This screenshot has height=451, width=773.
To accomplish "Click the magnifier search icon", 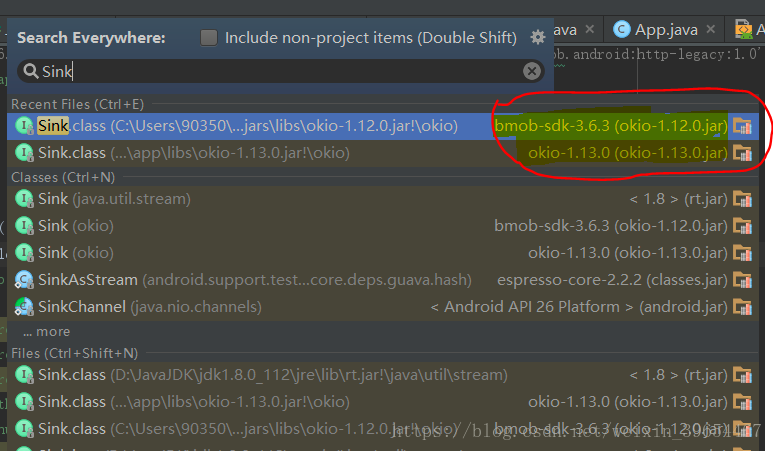I will (x=31, y=71).
